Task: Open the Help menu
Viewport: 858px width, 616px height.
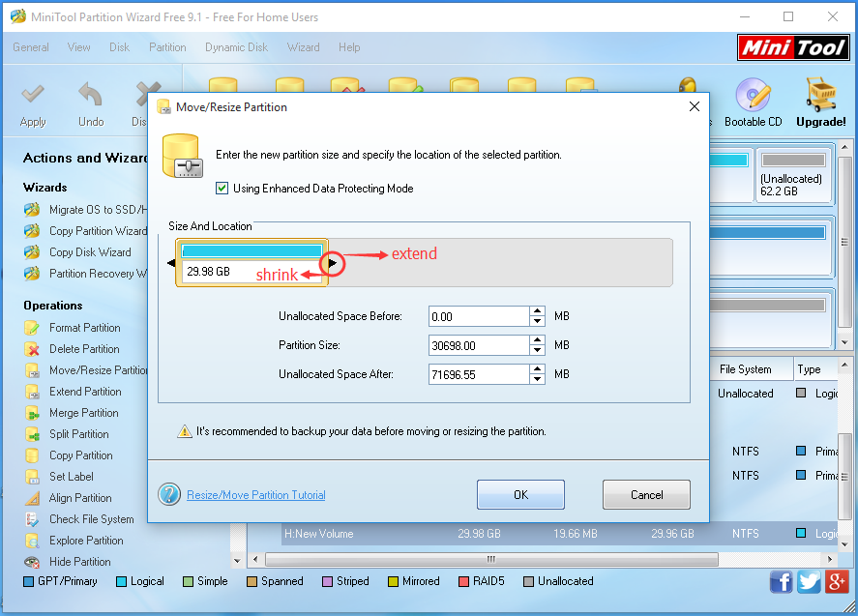Action: [x=349, y=47]
